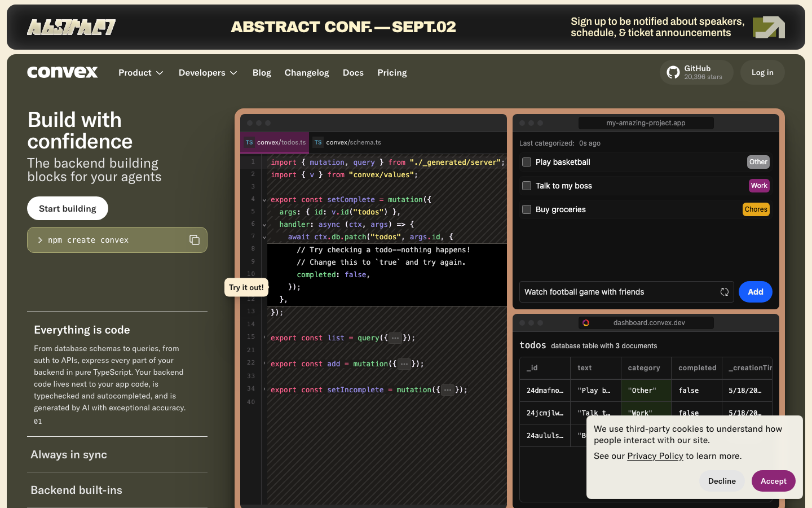Click the refresh icon in todo input

pyautogui.click(x=725, y=292)
